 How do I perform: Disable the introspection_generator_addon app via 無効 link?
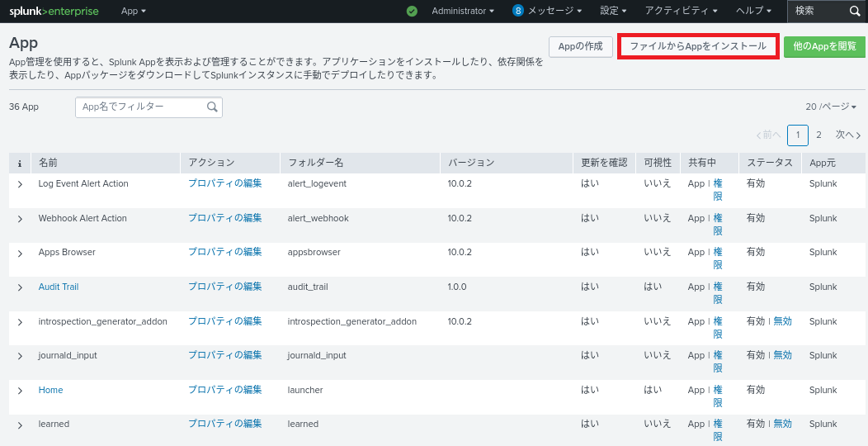pos(782,321)
